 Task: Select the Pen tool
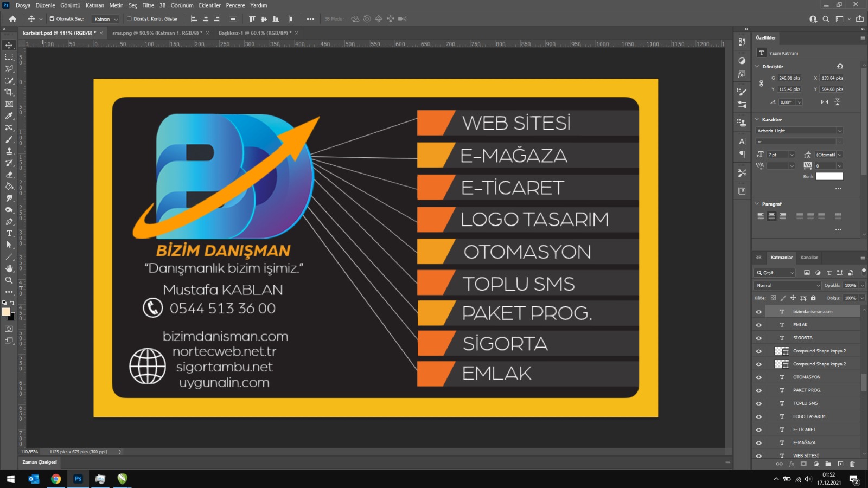[9, 222]
